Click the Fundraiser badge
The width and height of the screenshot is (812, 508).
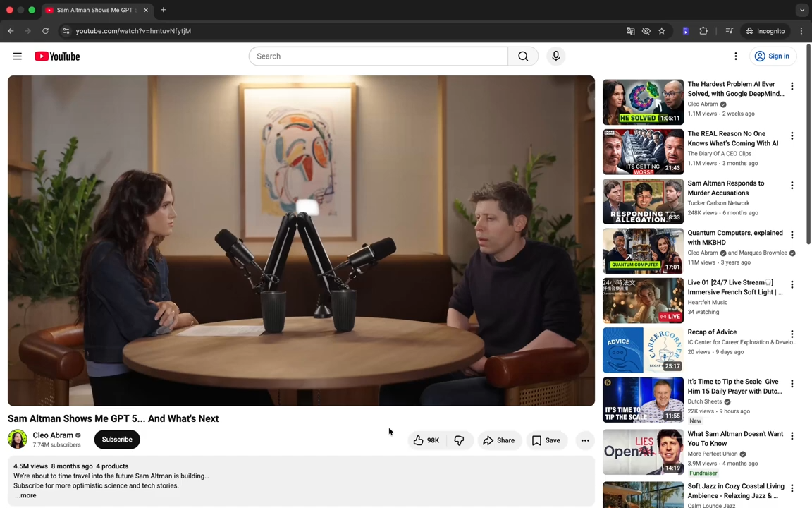(x=703, y=473)
